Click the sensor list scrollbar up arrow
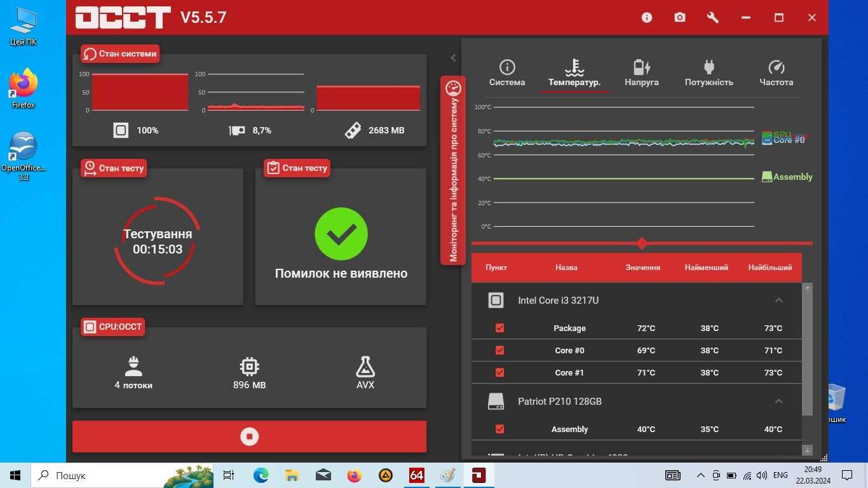The image size is (868, 488). 808,288
